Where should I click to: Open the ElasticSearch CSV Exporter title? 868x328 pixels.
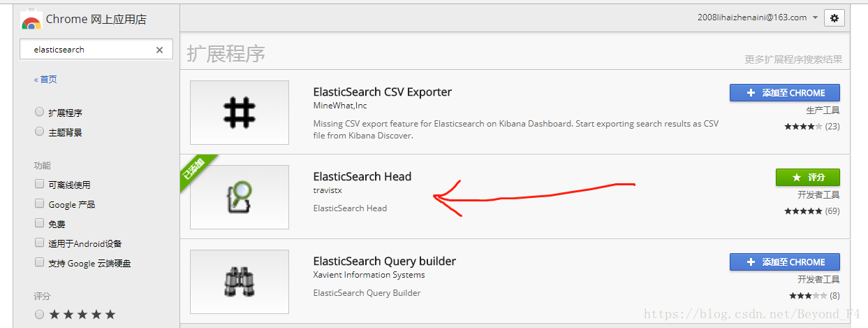coord(383,92)
